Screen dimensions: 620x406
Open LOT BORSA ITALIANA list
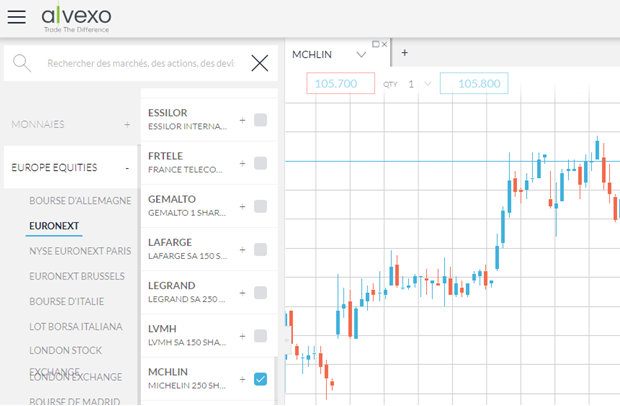coord(76,327)
